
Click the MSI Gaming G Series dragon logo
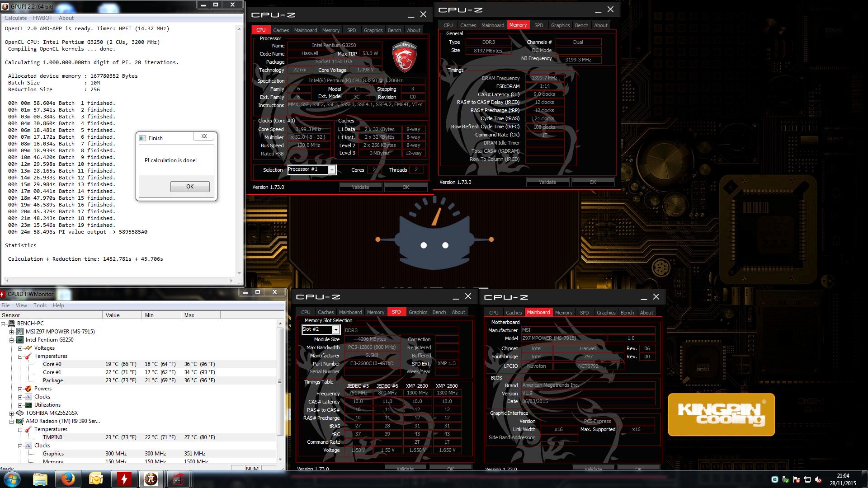point(404,57)
